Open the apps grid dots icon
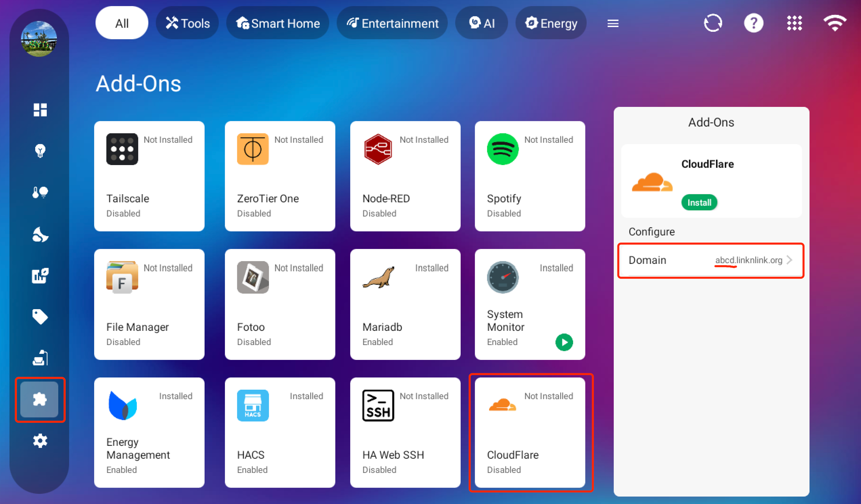The height and width of the screenshot is (504, 861). click(794, 23)
